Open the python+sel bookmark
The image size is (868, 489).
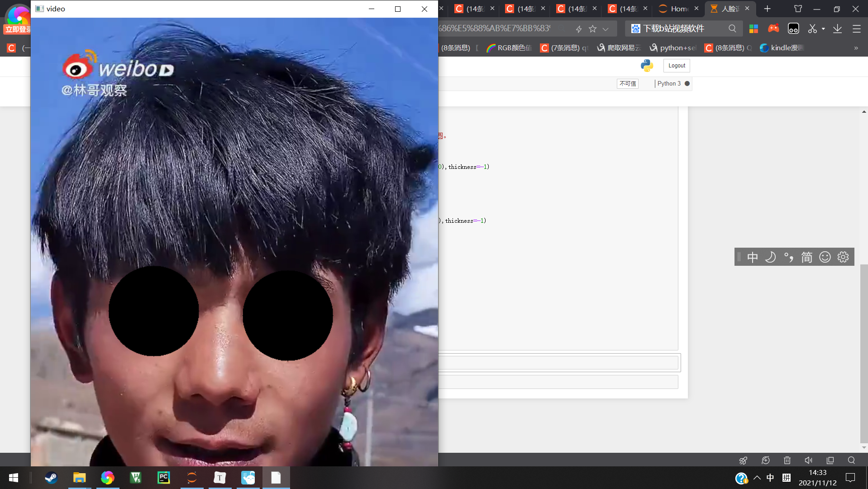(x=673, y=48)
